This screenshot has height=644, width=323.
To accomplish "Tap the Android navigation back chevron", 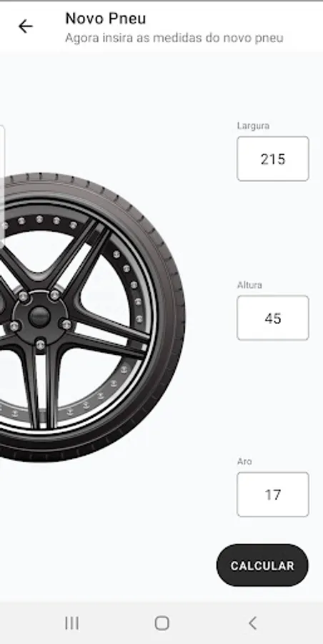I will point(252,623).
